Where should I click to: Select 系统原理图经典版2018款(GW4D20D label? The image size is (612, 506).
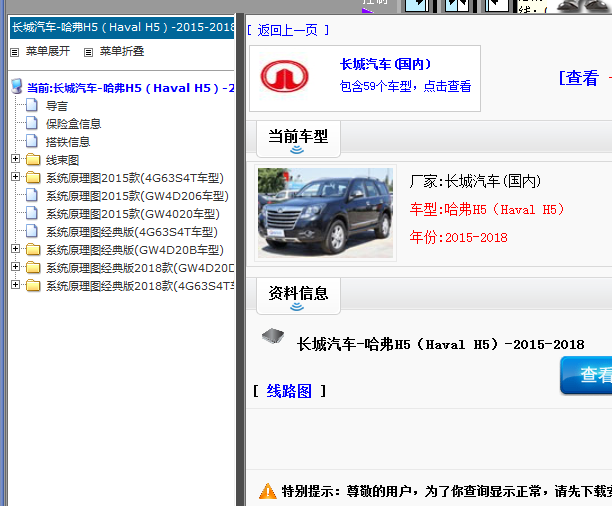click(140, 268)
